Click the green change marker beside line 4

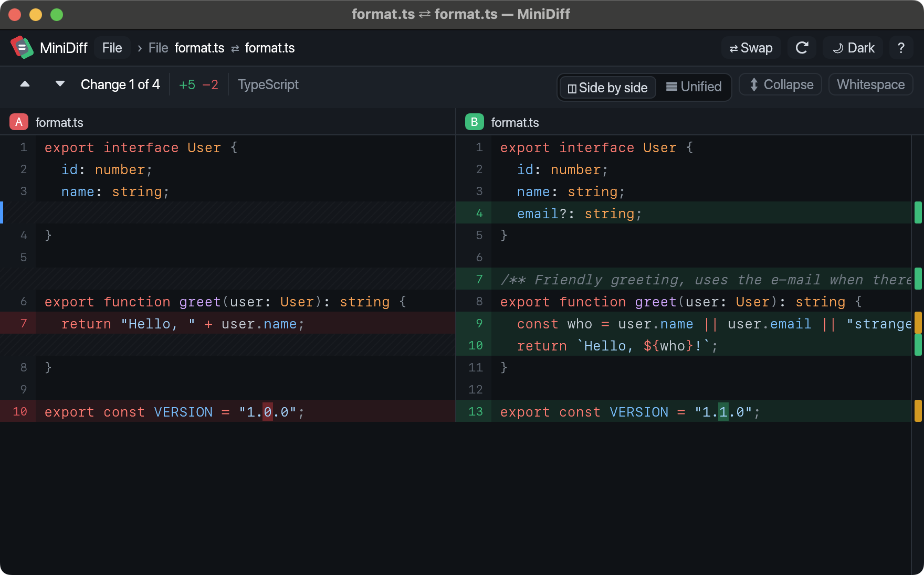(x=918, y=212)
